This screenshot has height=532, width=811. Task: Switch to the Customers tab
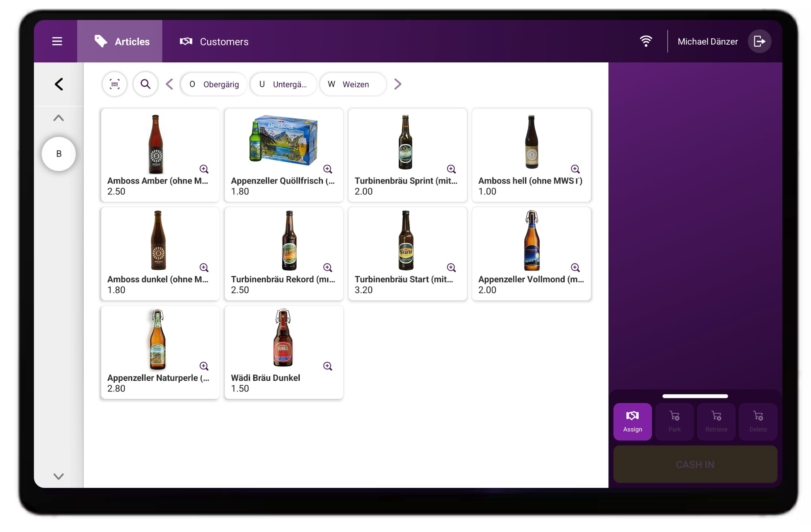pyautogui.click(x=214, y=42)
